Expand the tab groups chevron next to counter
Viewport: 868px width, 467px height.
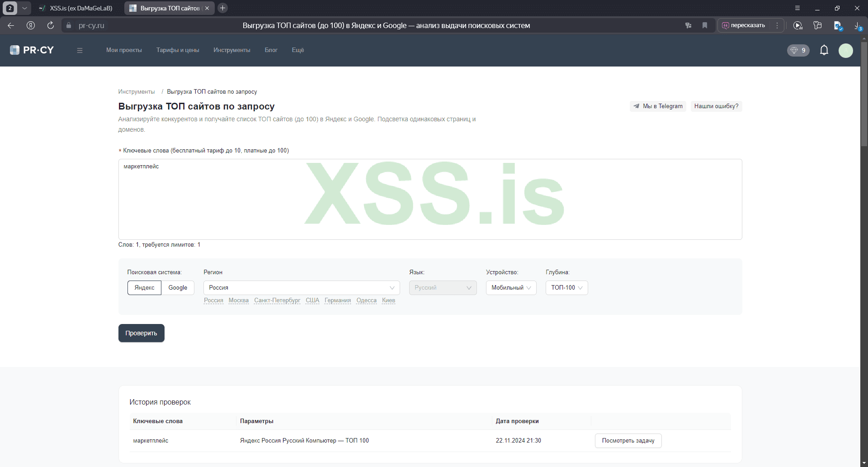[24, 8]
